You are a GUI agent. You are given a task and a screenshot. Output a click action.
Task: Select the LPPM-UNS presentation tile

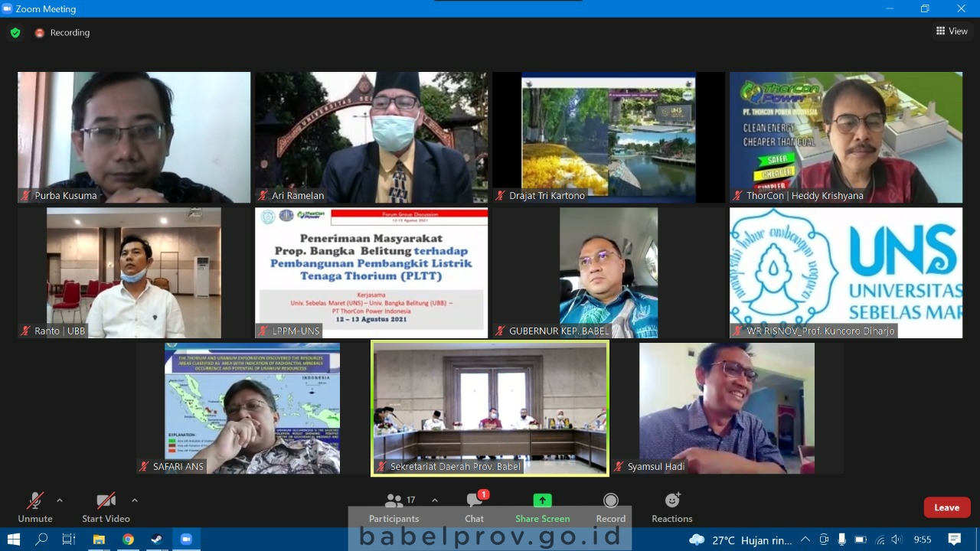tap(371, 272)
